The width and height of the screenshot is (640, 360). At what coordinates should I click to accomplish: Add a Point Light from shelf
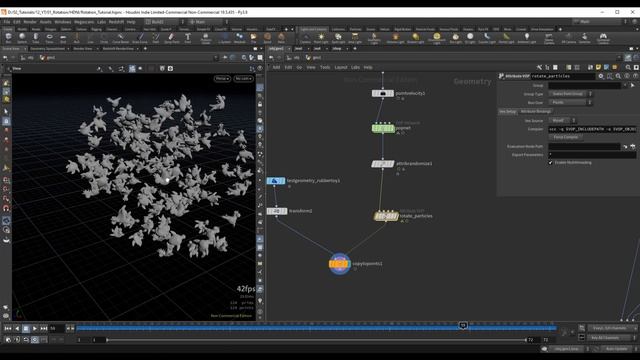[x=321, y=38]
